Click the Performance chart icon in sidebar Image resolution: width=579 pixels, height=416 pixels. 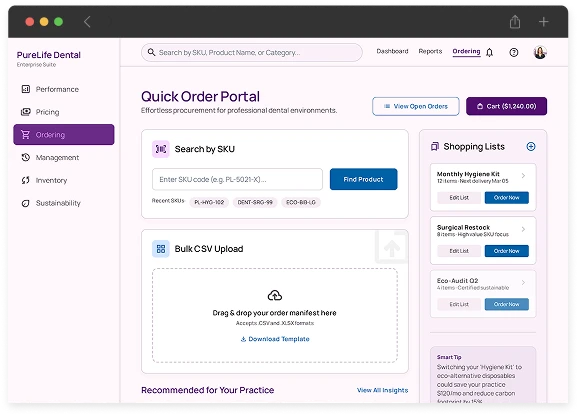click(25, 89)
